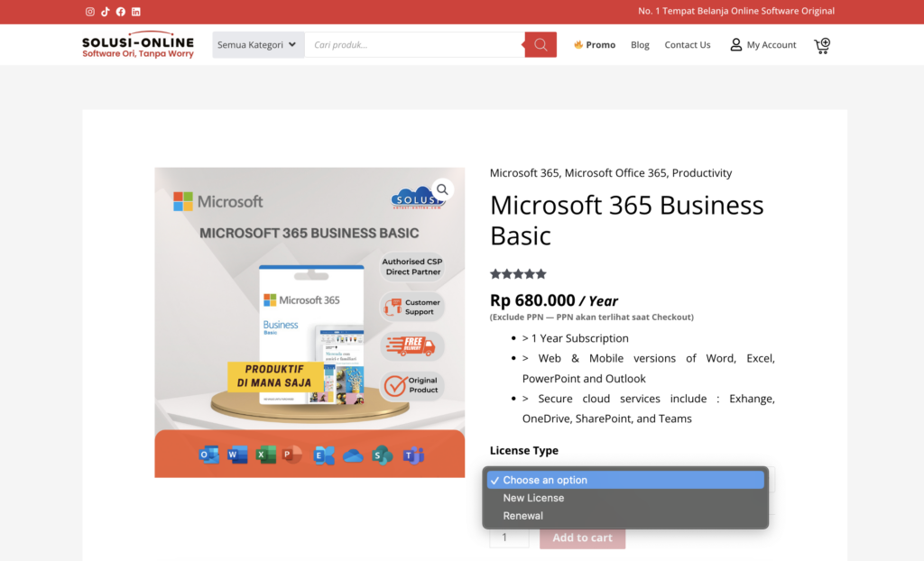Select 'Choose an option' in license list
The width and height of the screenshot is (924, 561).
coord(625,480)
